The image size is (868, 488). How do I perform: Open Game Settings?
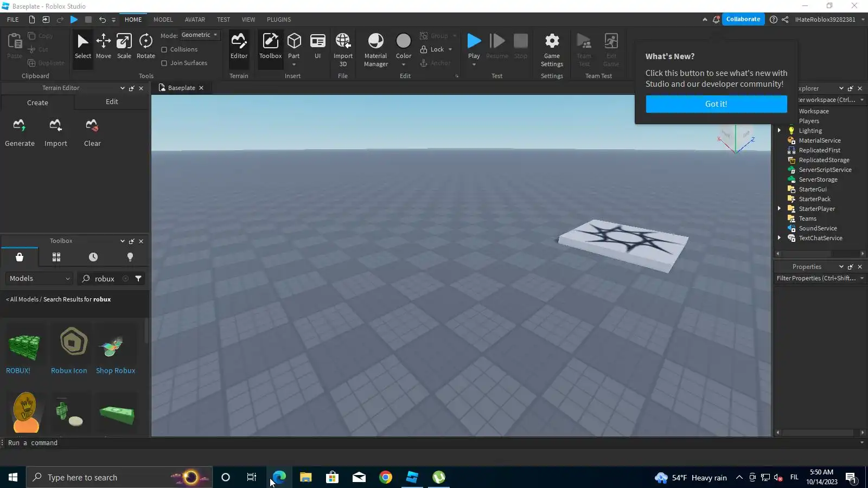click(x=552, y=50)
